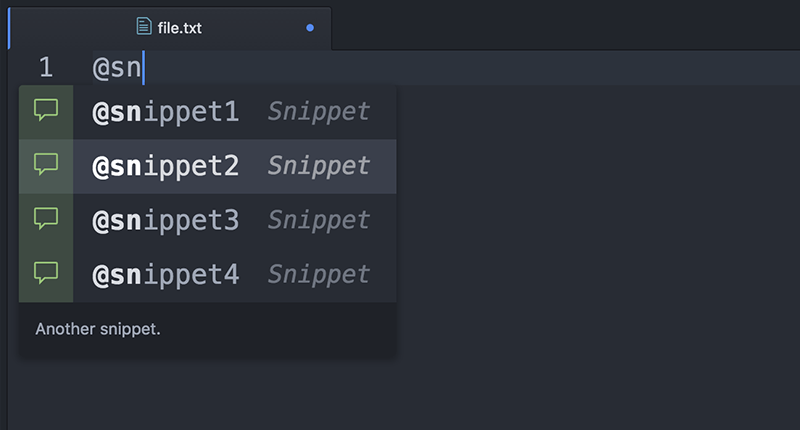Click the blue modified dot on file.txt tab
Viewport: 800px width, 430px height.
(x=310, y=28)
